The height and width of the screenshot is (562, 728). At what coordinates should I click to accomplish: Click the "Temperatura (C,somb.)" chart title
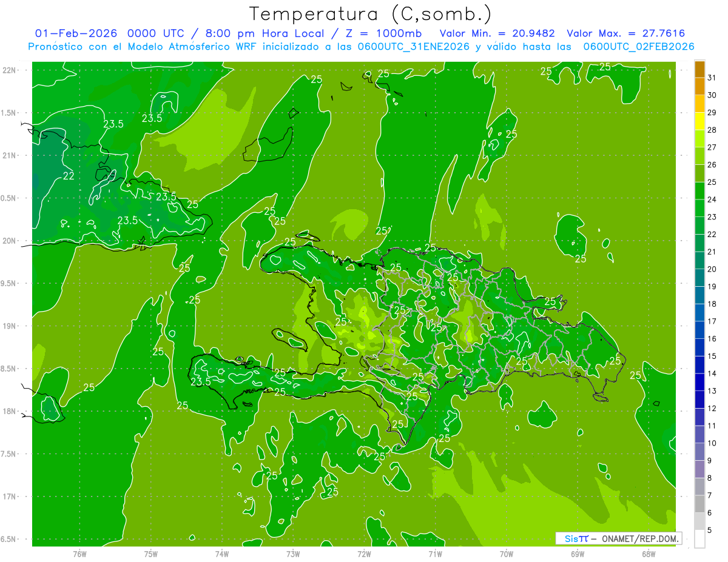pos(370,14)
